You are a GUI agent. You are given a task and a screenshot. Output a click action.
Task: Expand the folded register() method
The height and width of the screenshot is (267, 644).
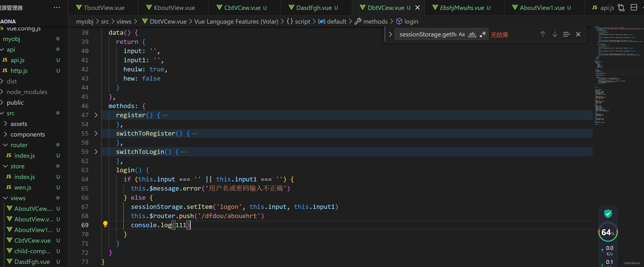96,115
